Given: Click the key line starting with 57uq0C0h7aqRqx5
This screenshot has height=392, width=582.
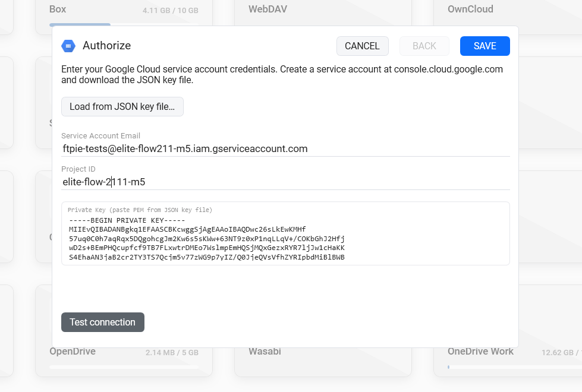Looking at the screenshot, I should [x=207, y=239].
